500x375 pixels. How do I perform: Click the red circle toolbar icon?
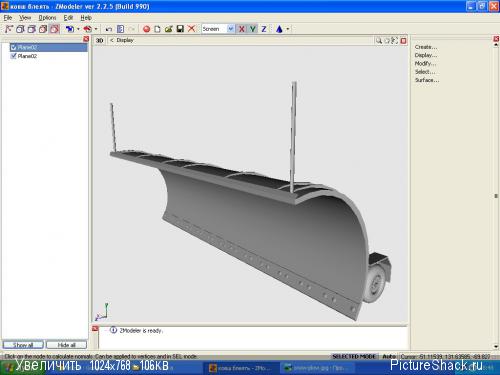146,29
